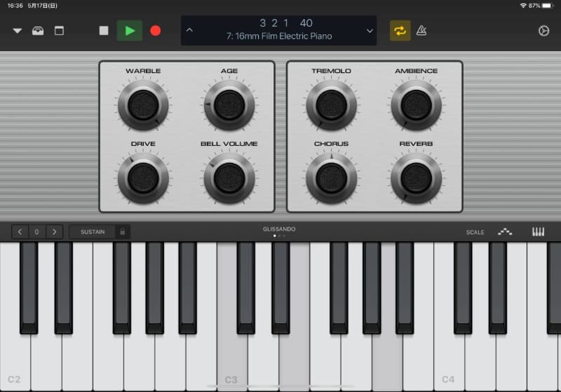The width and height of the screenshot is (561, 392).
Task: Go to previous track with up chevron
Action: (189, 30)
